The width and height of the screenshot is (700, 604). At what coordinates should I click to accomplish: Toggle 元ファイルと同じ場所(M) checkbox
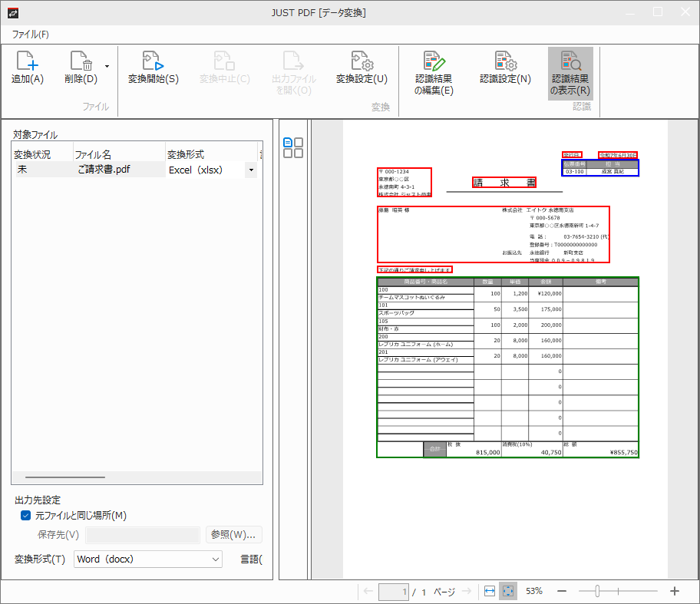(x=26, y=516)
